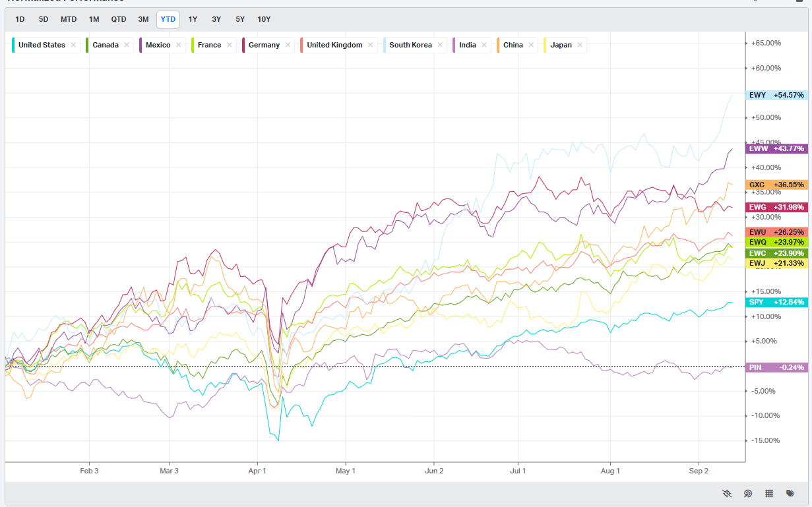812x507 pixels.
Task: Remove South Korea series via X
Action: pos(440,45)
